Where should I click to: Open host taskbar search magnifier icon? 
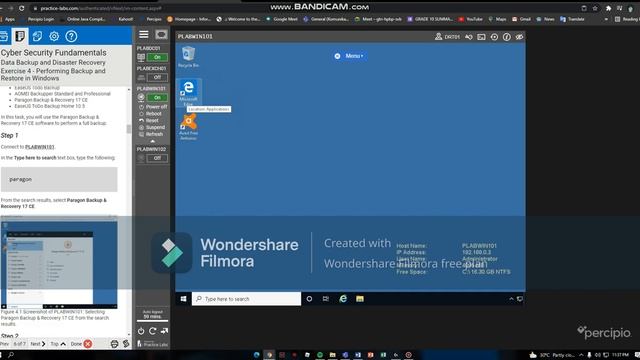[11, 355]
